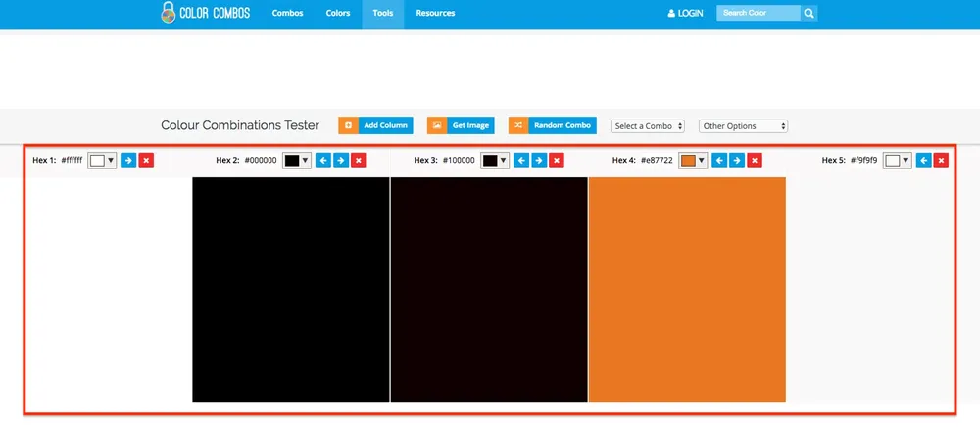Viewport: 980px width, 431px height.
Task: Move the Hex 3 column left
Action: coord(521,161)
